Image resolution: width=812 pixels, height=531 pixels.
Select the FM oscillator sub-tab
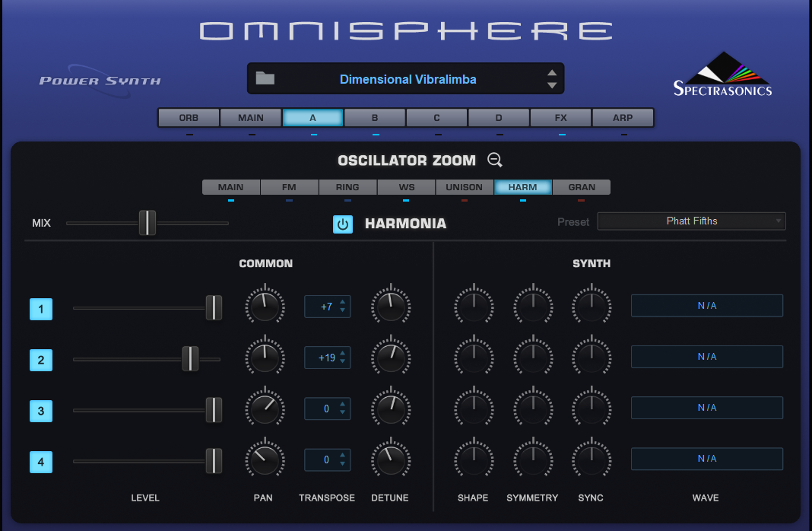(289, 187)
